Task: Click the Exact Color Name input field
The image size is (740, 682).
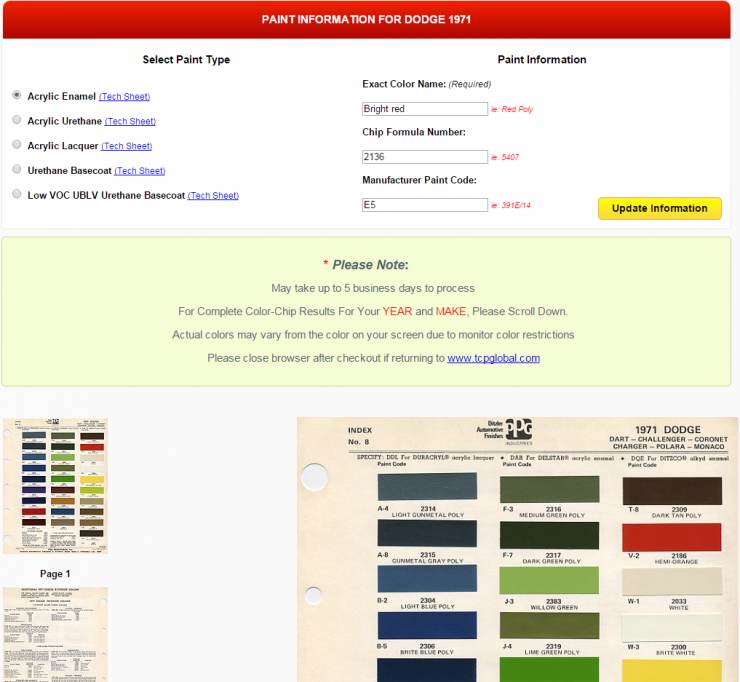Action: [425, 109]
